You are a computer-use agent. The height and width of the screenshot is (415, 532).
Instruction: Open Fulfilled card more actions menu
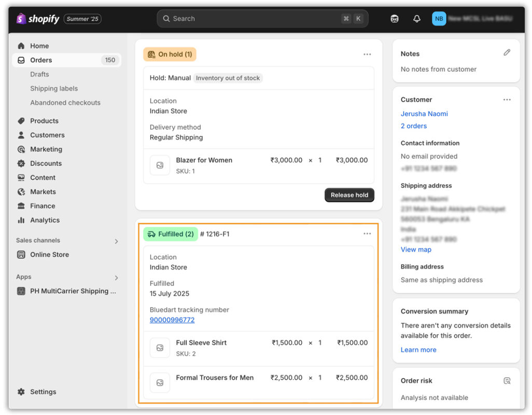367,234
